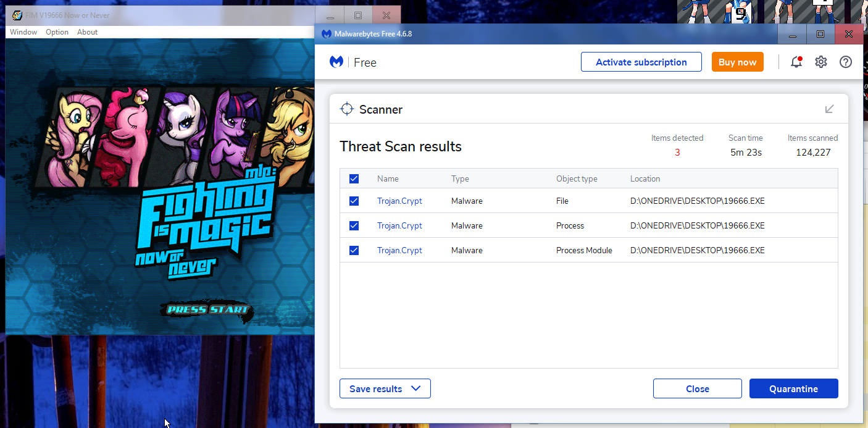Open the Malwarebytes help icon
The image size is (868, 428).
(x=846, y=62)
